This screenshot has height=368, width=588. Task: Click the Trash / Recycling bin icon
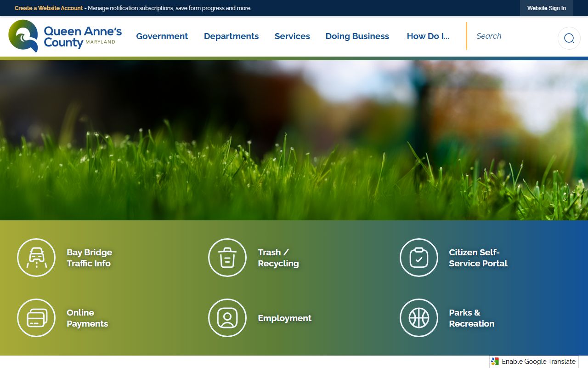point(227,258)
